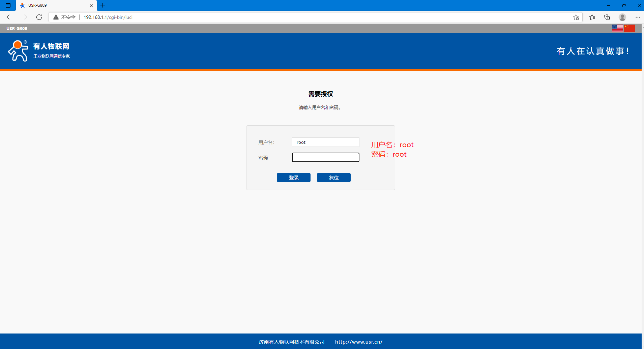Focus the 用户名 username field
The height and width of the screenshot is (349, 644).
(x=325, y=142)
